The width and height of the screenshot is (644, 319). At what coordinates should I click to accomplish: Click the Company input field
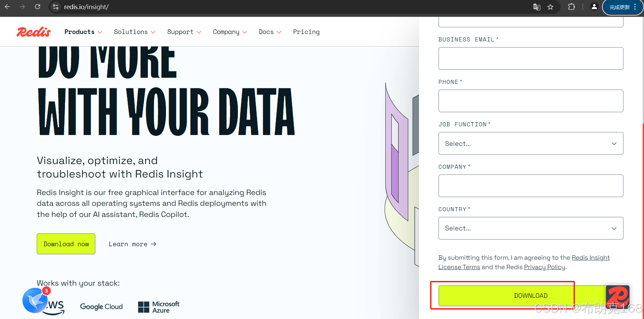531,186
